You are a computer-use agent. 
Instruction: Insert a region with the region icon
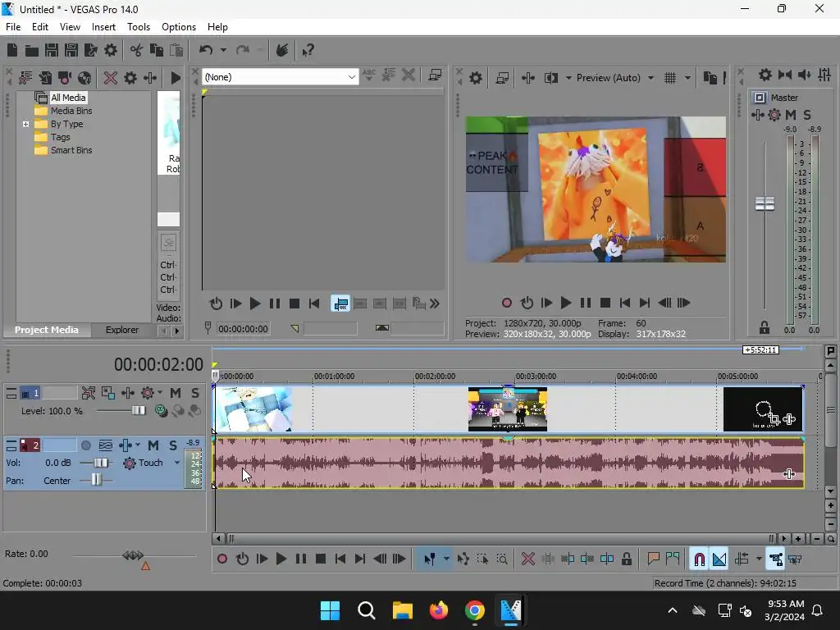[x=673, y=559]
